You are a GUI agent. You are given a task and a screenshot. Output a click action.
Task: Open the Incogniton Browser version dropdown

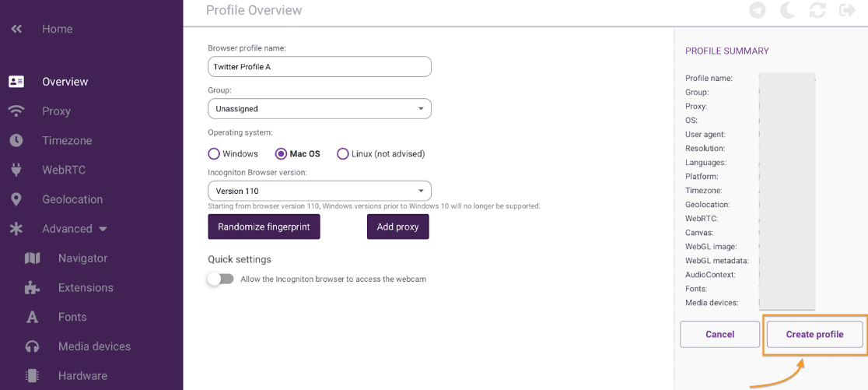(320, 191)
